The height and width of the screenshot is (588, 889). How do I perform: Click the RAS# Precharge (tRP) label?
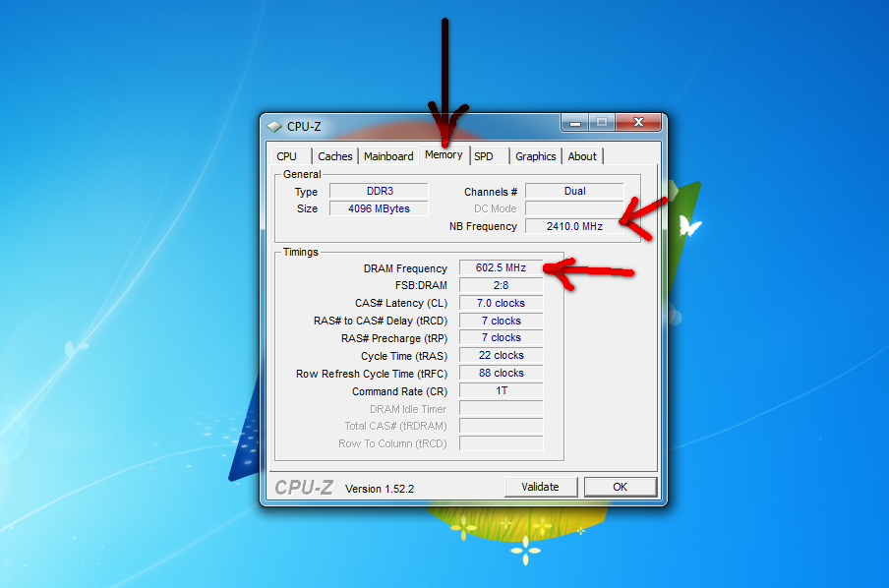[394, 339]
